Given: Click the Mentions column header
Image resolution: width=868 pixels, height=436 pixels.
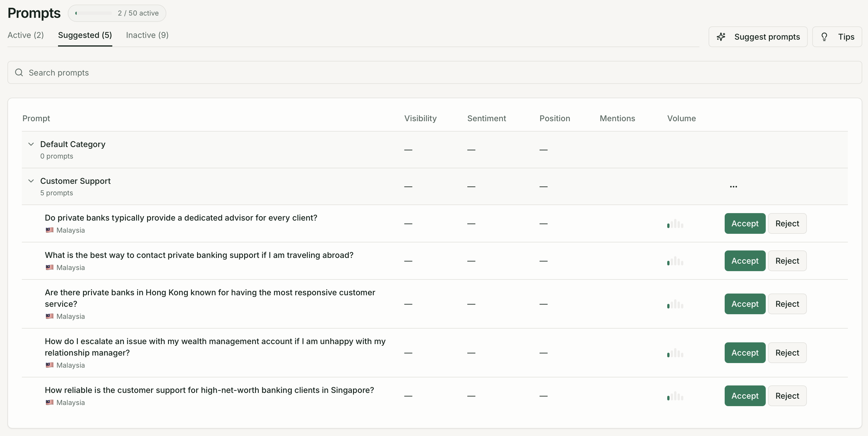Looking at the screenshot, I should tap(617, 118).
